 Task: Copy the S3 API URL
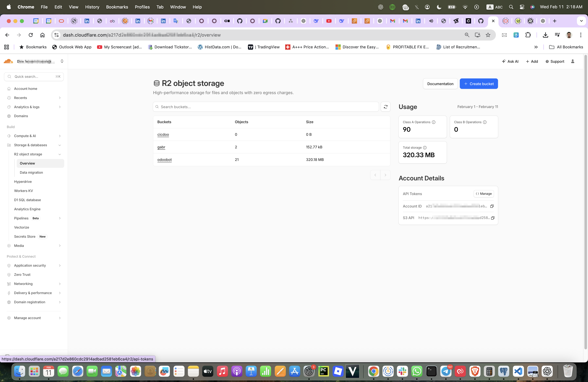[493, 218]
